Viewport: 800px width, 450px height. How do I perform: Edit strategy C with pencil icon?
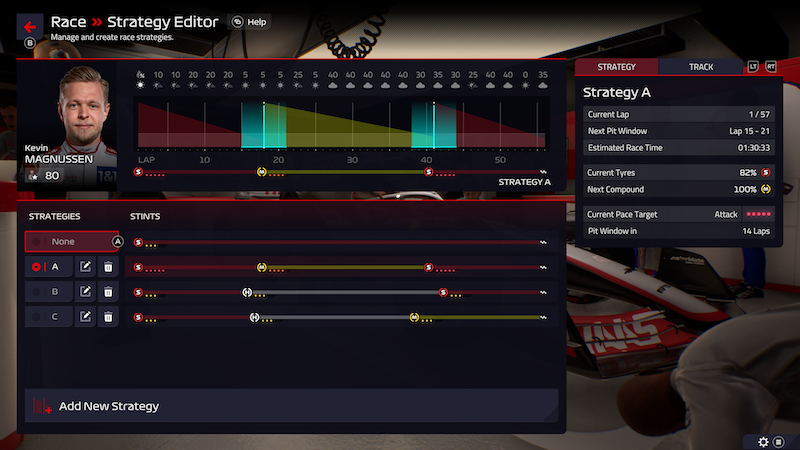coord(85,316)
